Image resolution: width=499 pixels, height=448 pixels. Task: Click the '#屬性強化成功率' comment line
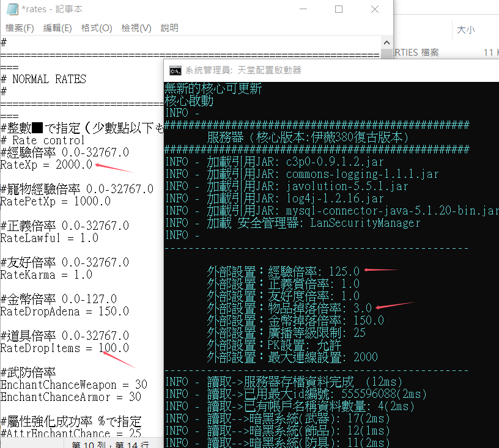click(71, 422)
